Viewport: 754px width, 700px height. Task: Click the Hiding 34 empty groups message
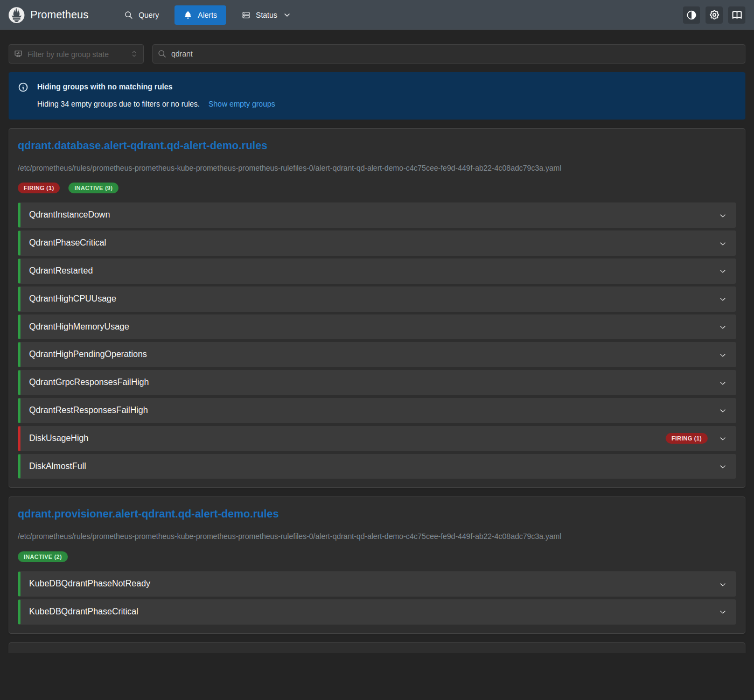click(x=118, y=104)
